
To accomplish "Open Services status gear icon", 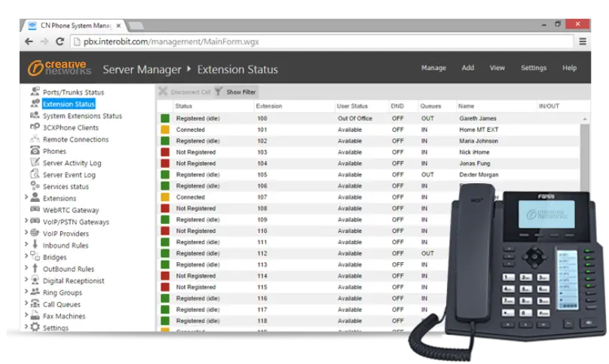I will tap(35, 186).
